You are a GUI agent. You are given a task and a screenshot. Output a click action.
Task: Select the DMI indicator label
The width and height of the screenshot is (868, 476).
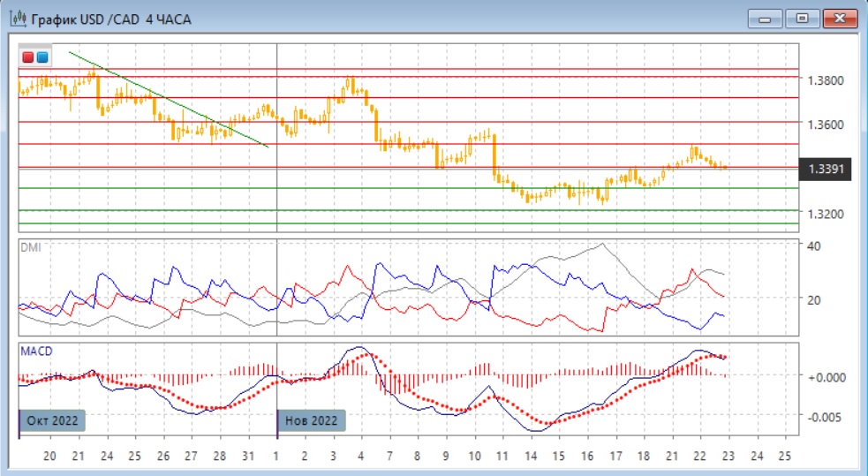[x=30, y=247]
